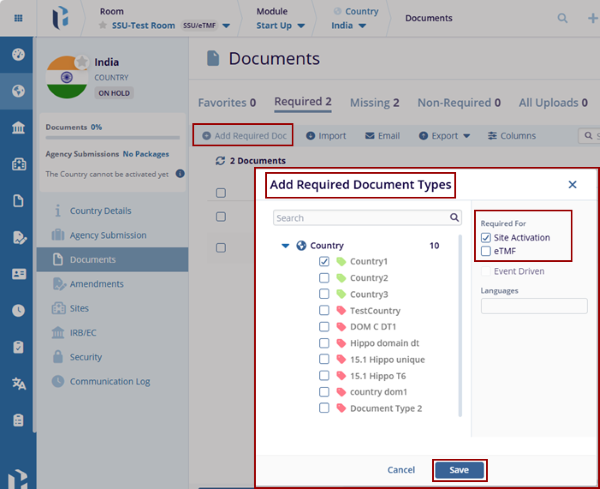Click the Save button in dialog
This screenshot has width=600, height=489.
tap(459, 469)
